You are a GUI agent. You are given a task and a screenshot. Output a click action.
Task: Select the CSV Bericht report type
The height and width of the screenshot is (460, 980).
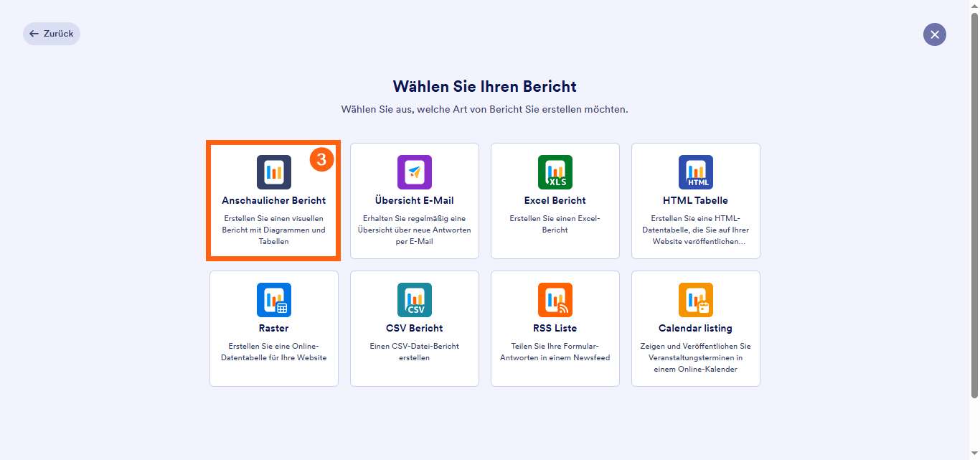click(x=414, y=329)
